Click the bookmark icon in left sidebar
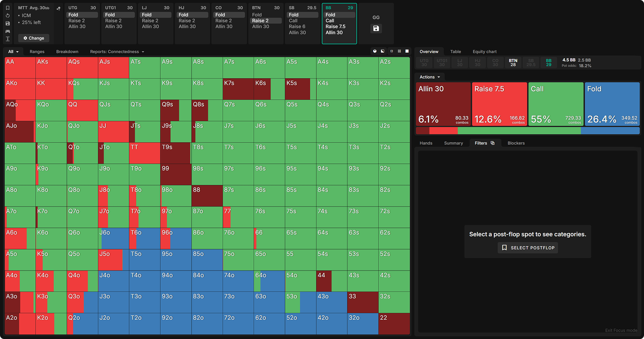 coord(8,8)
